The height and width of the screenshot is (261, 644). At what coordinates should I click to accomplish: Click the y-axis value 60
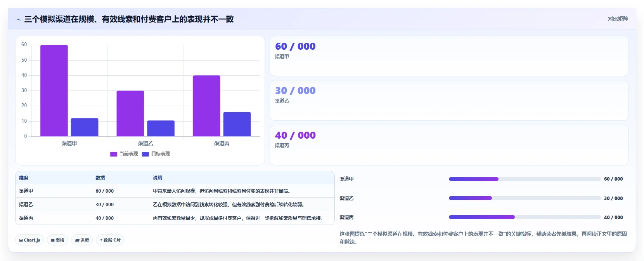tap(24, 45)
